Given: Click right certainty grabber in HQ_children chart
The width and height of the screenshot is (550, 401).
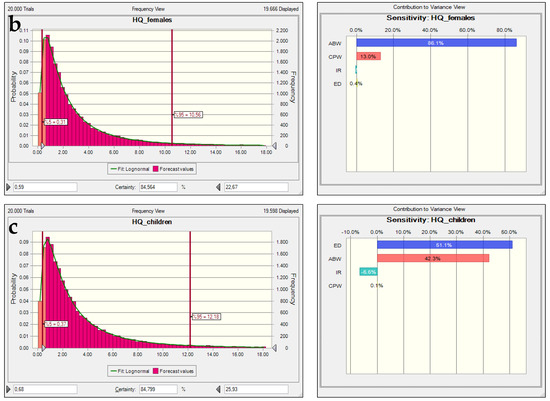Looking at the screenshot, I should pyautogui.click(x=275, y=348).
